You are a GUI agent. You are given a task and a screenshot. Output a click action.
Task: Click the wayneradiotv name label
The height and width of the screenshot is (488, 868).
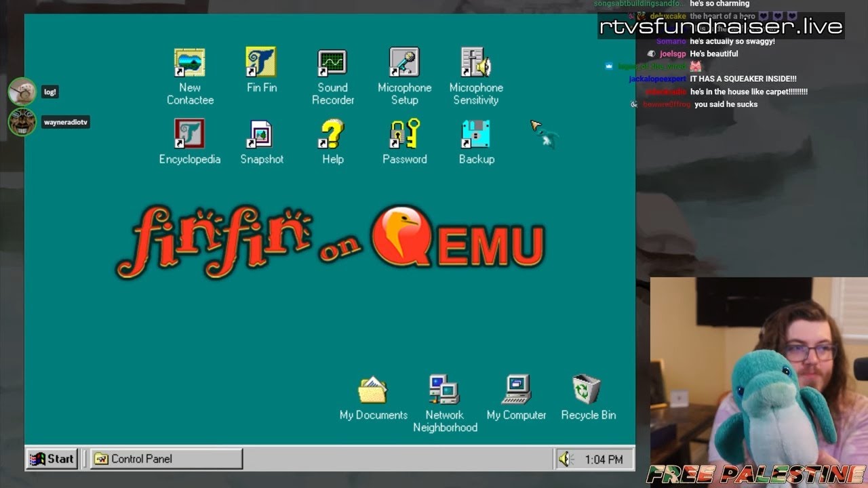(65, 123)
